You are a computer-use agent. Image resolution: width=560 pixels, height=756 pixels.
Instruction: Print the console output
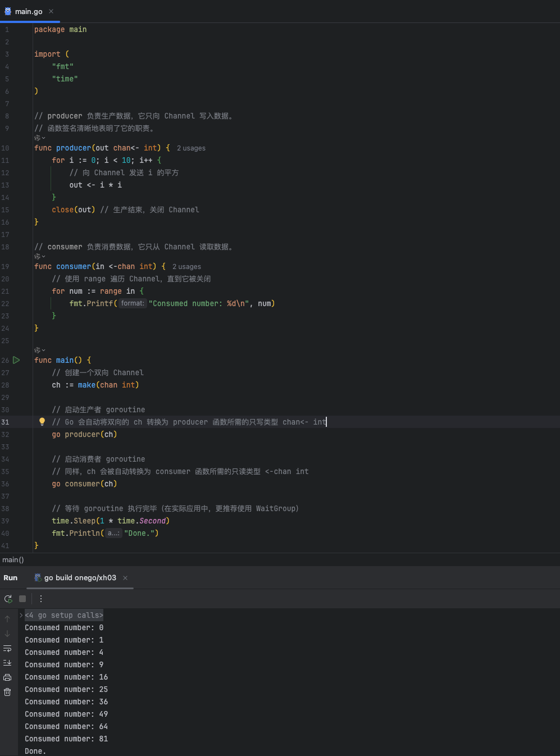(7, 677)
